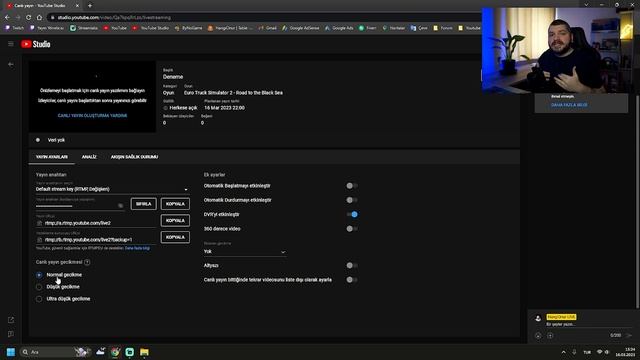Click the Euro Truck Simulator 2 game name

233,93
